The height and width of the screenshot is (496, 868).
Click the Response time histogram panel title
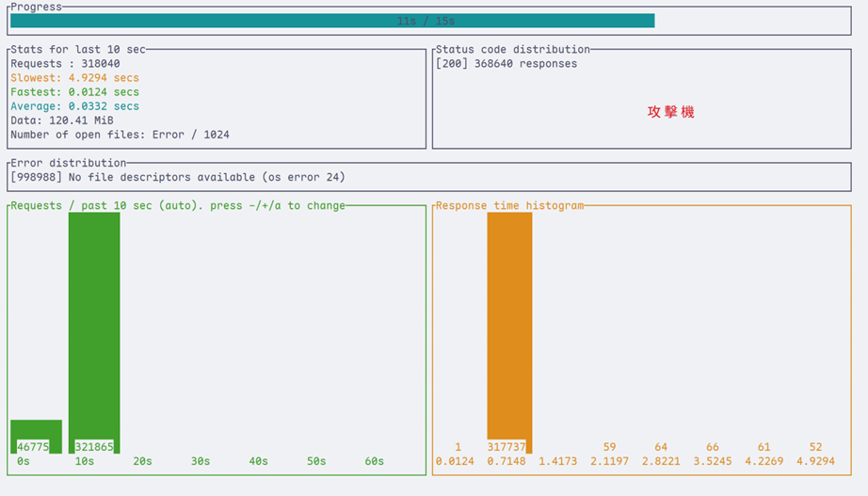(509, 205)
